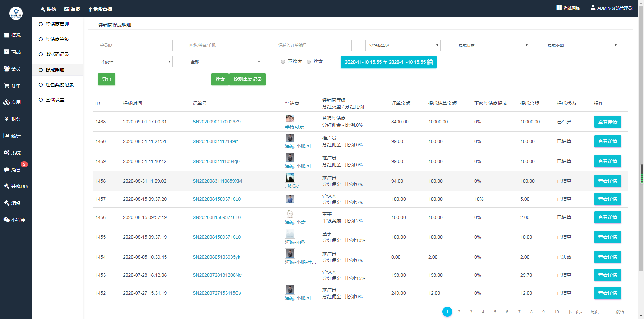Open the 提成状态 dropdown
Screen dimensions: 644x319
(x=492, y=45)
